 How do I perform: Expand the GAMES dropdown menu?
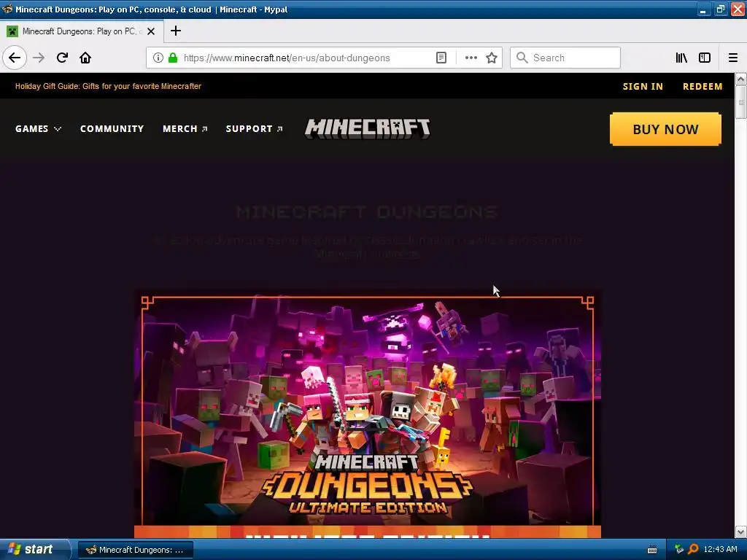[38, 128]
